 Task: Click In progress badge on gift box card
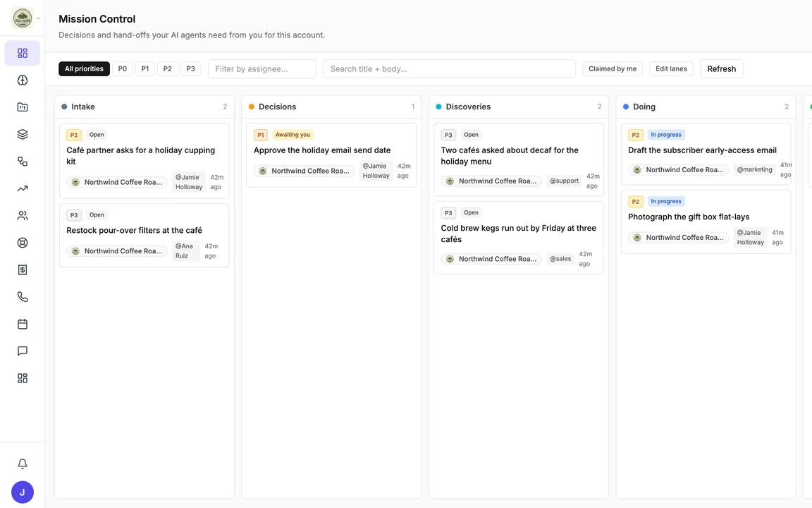666,201
